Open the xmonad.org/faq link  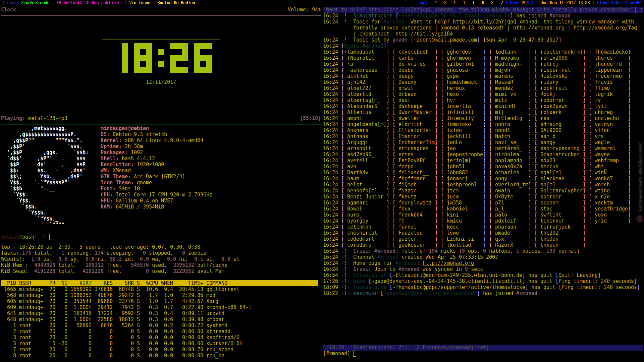pyautogui.click(x=605, y=28)
